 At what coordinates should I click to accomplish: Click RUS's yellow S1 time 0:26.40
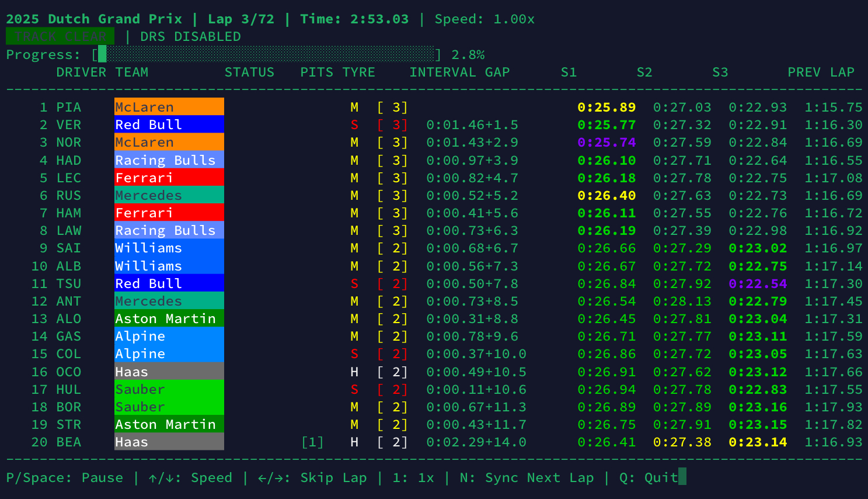click(x=606, y=195)
